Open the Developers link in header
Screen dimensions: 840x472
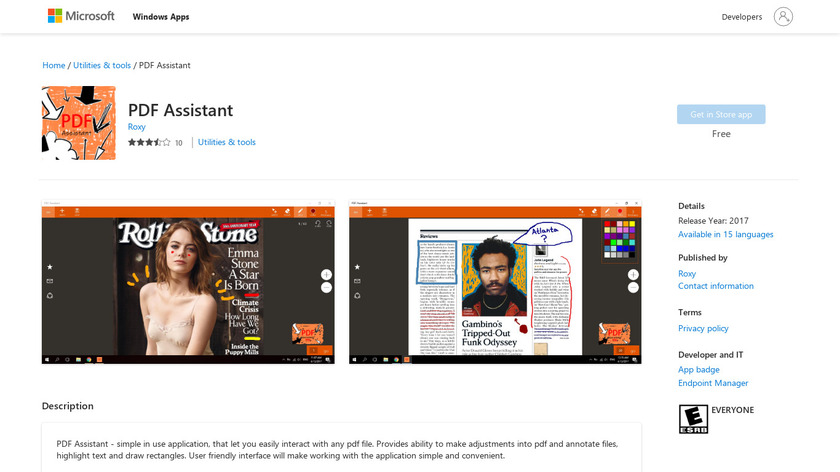(x=741, y=17)
